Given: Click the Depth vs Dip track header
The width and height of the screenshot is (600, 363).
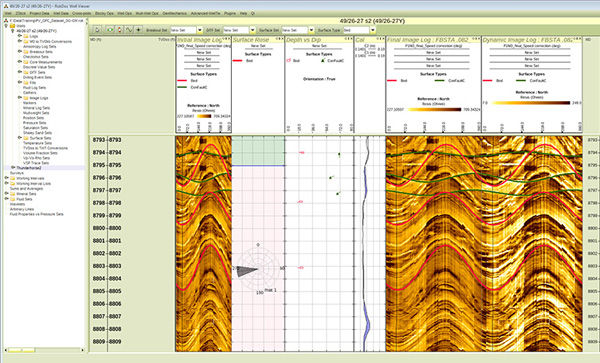Looking at the screenshot, I should coord(319,40).
